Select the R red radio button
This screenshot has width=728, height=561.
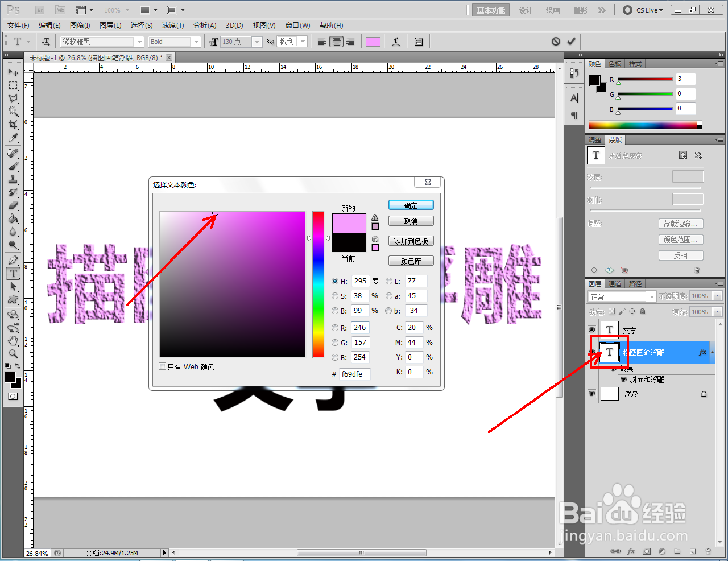point(335,328)
